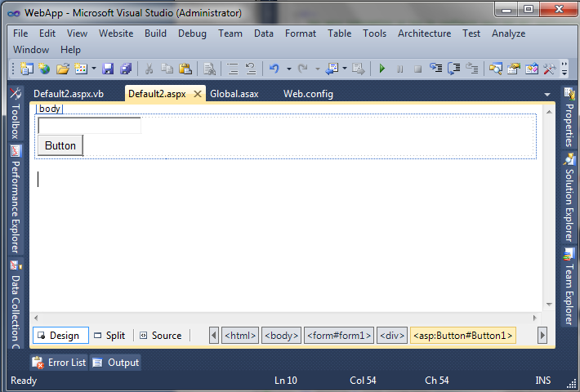Click the Cut scissors icon
Image resolution: width=580 pixels, height=392 pixels.
pos(149,69)
